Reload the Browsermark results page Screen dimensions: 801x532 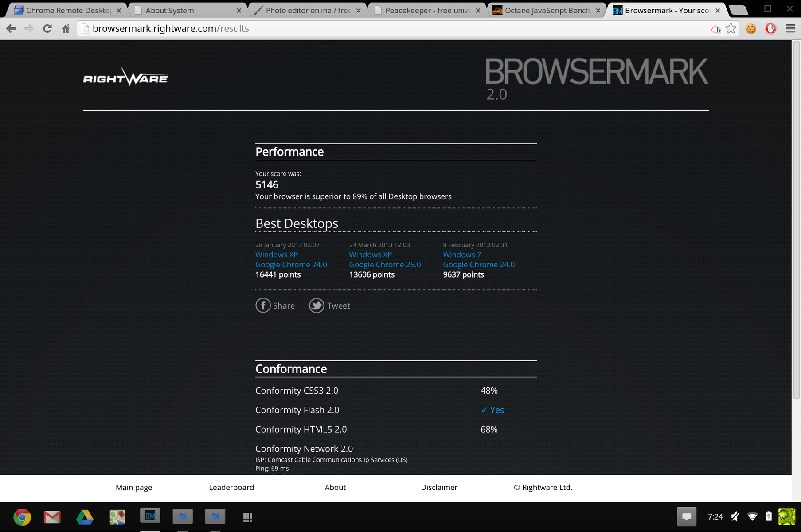(x=47, y=29)
